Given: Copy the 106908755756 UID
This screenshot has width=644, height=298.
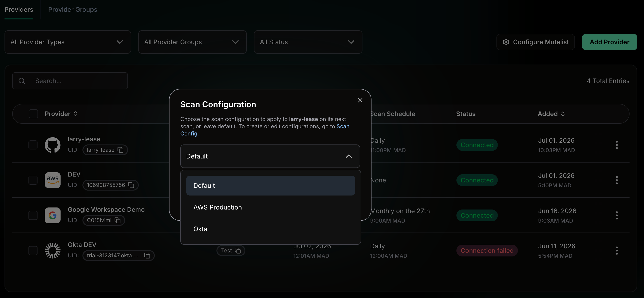Looking at the screenshot, I should click(x=131, y=185).
